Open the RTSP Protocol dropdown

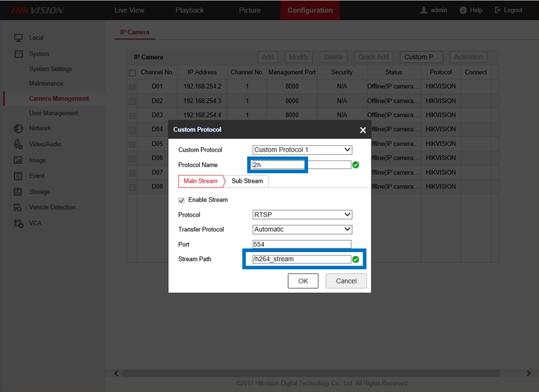click(302, 215)
